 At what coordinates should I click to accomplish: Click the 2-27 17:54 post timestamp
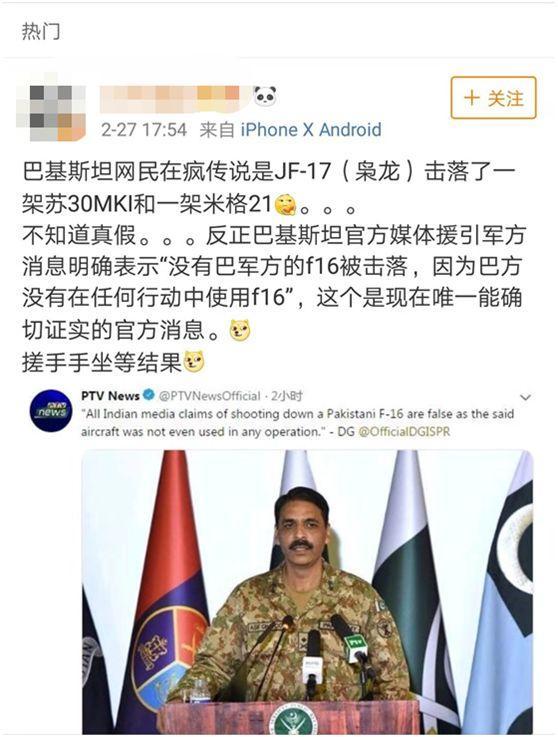pos(144,130)
